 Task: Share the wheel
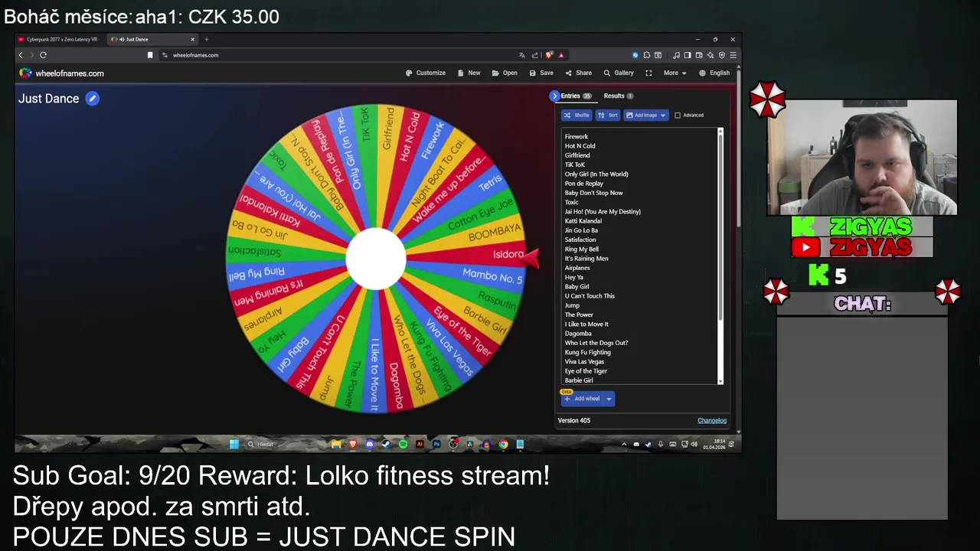pyautogui.click(x=578, y=73)
